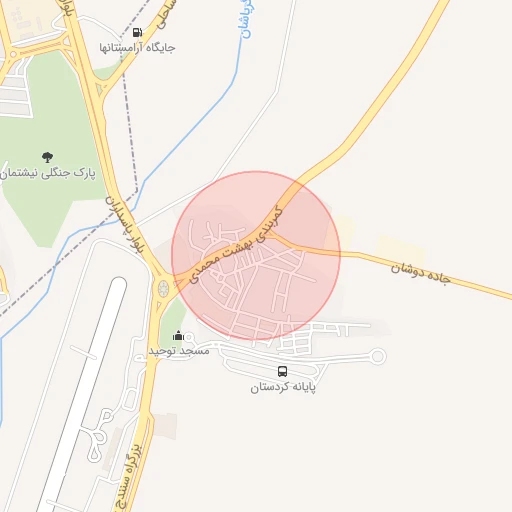This screenshot has width=512, height=512.
Task: Open the پایانه کردستان terminal label
Action: pyautogui.click(x=283, y=387)
